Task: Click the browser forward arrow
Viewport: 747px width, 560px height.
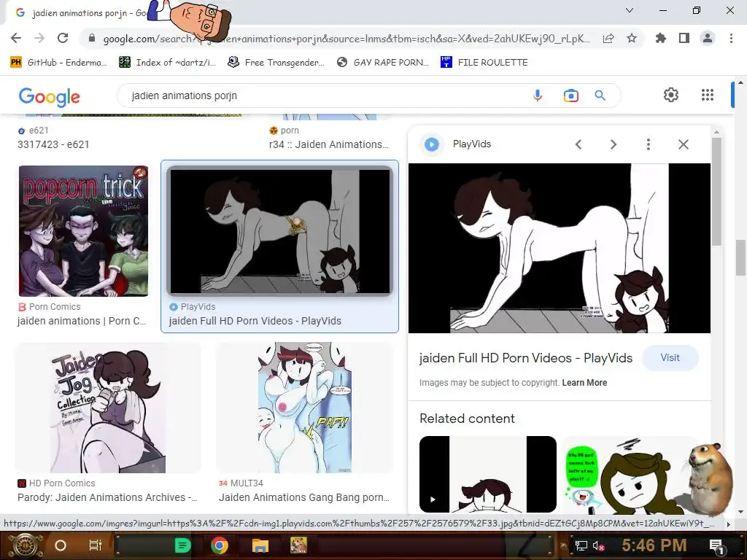Action: 39,38
